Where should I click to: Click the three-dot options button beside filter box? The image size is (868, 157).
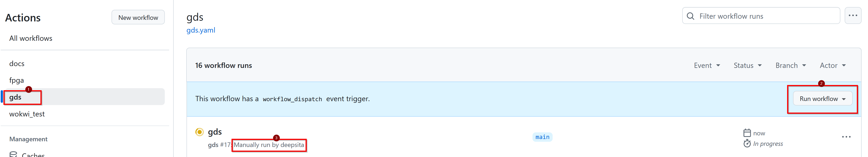pyautogui.click(x=852, y=16)
